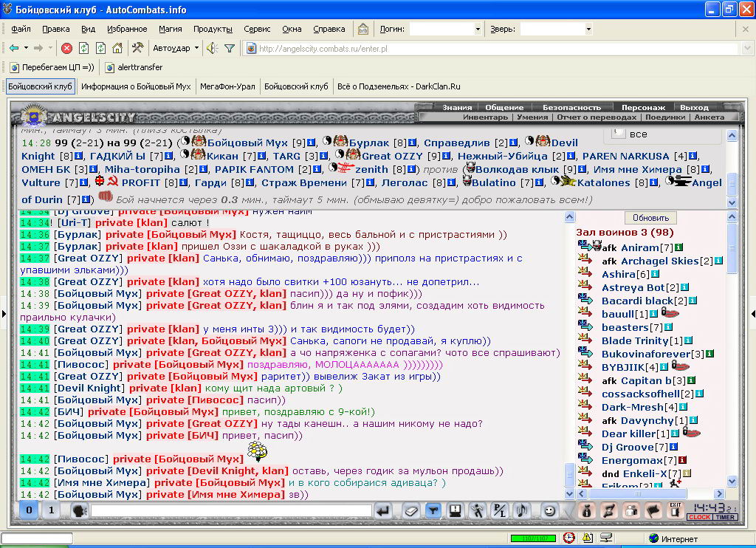Screen dimensions: 756x548
Task: Switch to TIMER mode
Action: (725, 517)
